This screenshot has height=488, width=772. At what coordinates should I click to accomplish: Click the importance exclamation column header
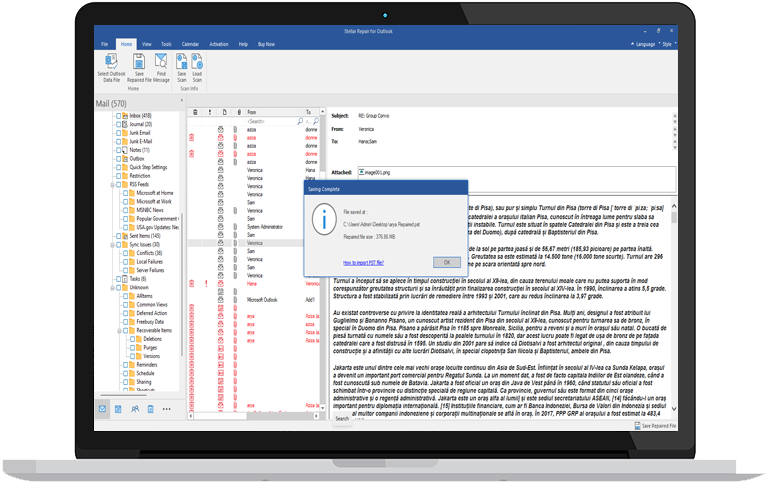pos(210,112)
